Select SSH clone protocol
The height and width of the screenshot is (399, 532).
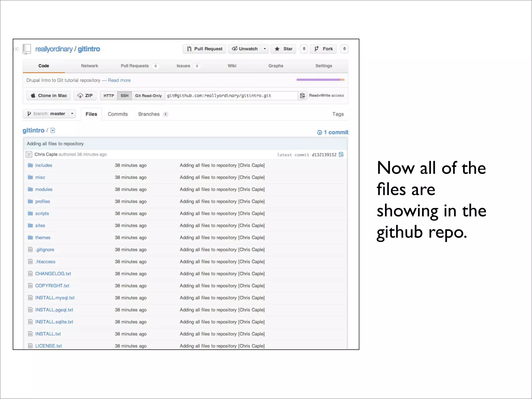[124, 96]
